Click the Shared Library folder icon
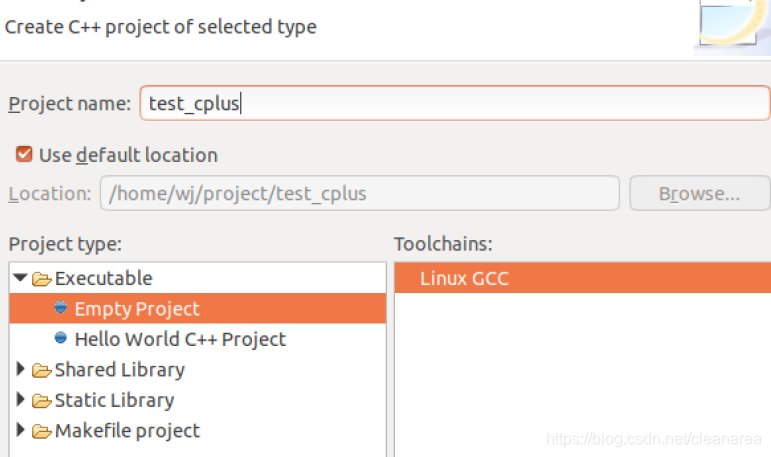This screenshot has width=771, height=457. coord(41,370)
